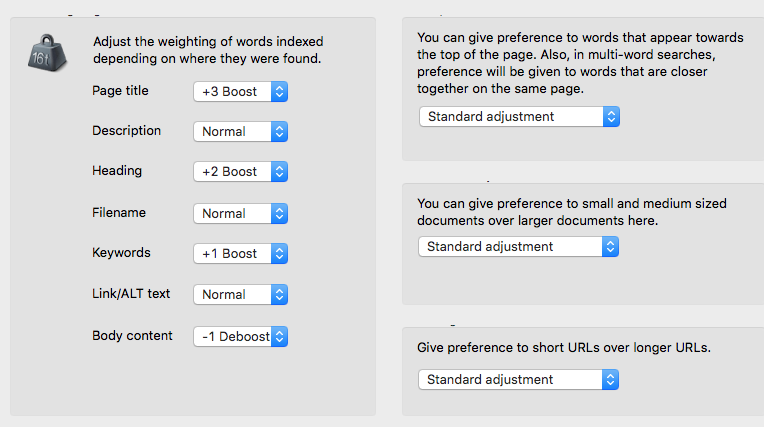Viewport: 764px width, 427px height.
Task: Expand the Description weighting dropdown
Action: tap(240, 131)
